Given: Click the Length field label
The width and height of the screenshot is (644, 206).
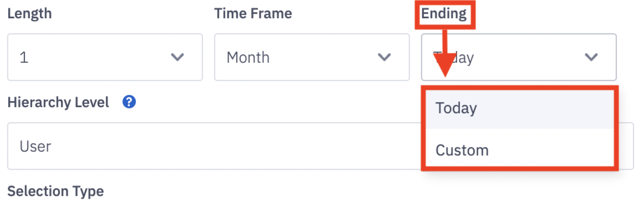Looking at the screenshot, I should pyautogui.click(x=30, y=14).
